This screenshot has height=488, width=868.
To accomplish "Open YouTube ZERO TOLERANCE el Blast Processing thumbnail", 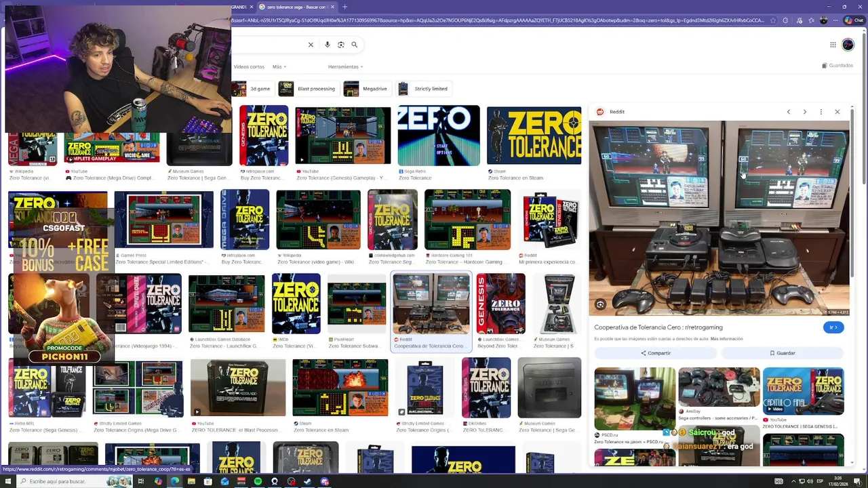I will point(238,388).
